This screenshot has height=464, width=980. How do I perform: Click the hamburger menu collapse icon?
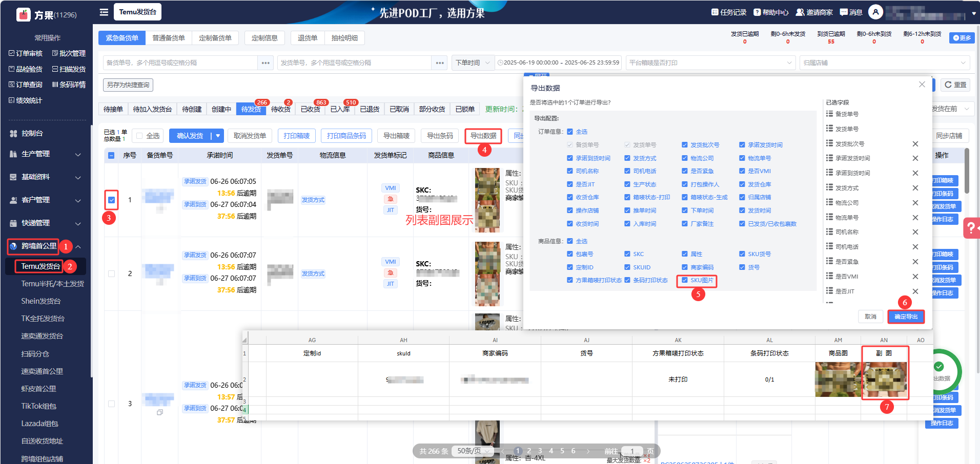[x=104, y=12]
